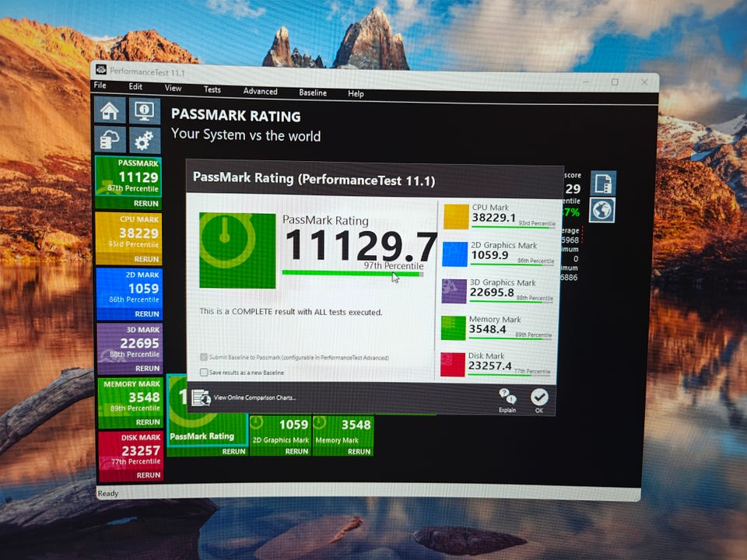Open the Tests menu
747x560 pixels.
pos(212,89)
